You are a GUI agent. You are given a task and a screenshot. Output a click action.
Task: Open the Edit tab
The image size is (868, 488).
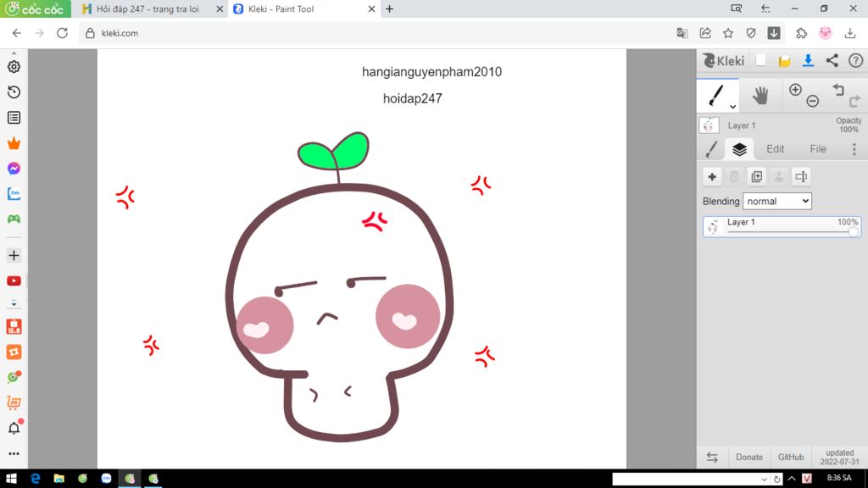[775, 149]
